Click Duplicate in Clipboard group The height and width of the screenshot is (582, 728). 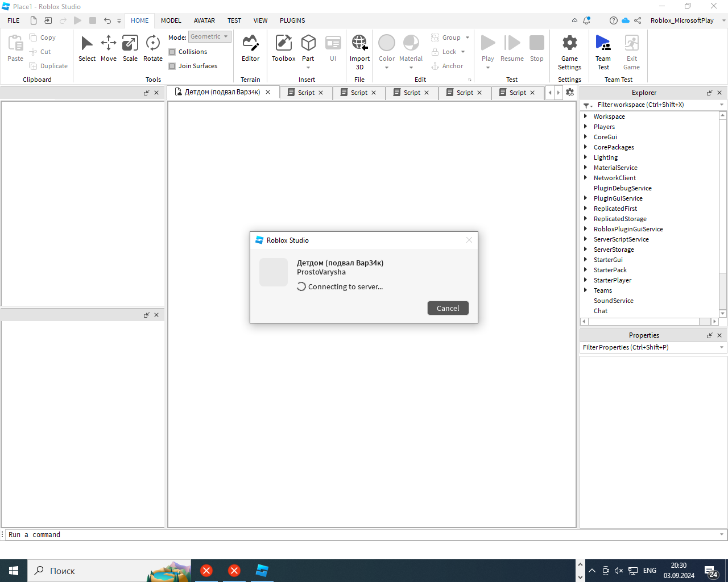(48, 66)
